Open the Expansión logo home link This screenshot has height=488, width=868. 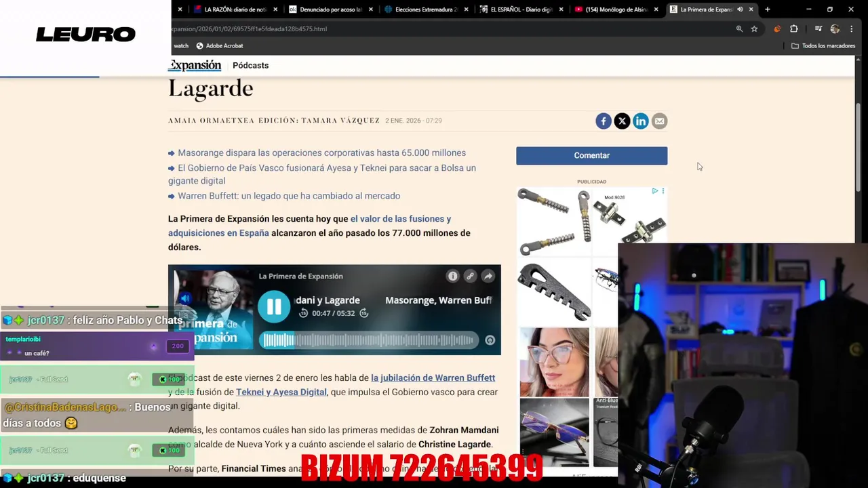pos(195,65)
